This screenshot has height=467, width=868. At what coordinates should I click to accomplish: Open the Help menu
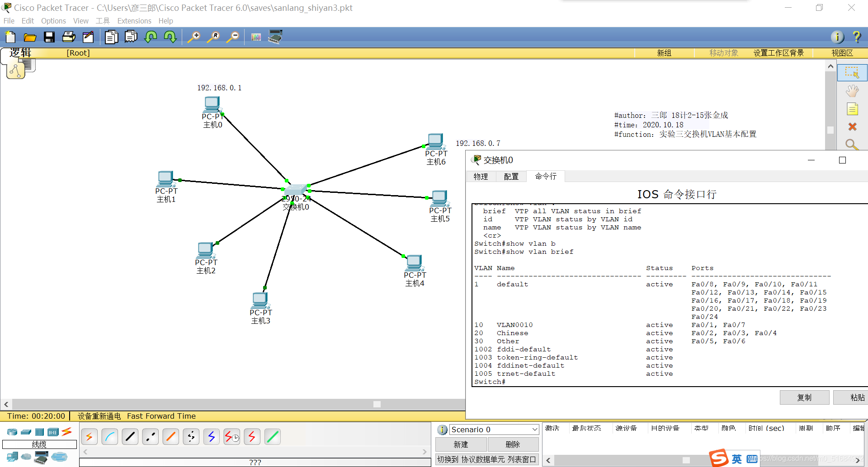(165, 21)
